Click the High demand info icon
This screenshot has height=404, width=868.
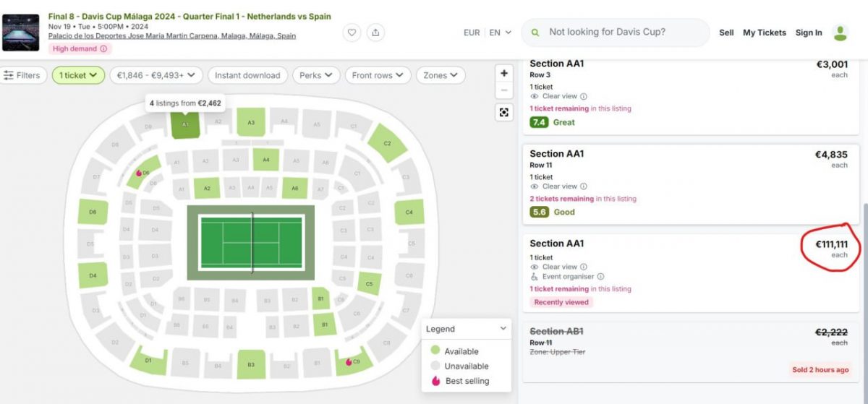click(x=103, y=49)
